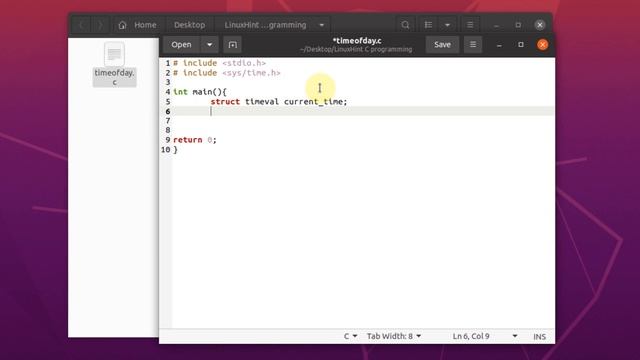Maximize the gedit editor window
Viewport: 640px width, 360px height.
pyautogui.click(x=521, y=44)
